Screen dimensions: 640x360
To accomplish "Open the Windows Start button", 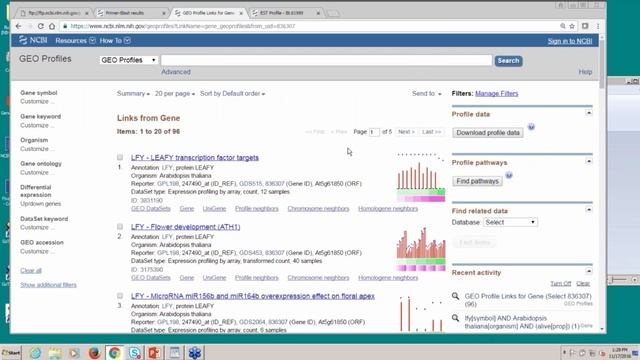I will [x=11, y=353].
